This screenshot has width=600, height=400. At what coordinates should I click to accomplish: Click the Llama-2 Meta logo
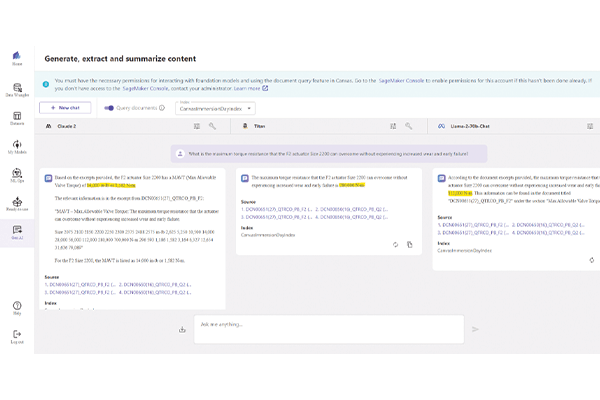[x=442, y=126]
